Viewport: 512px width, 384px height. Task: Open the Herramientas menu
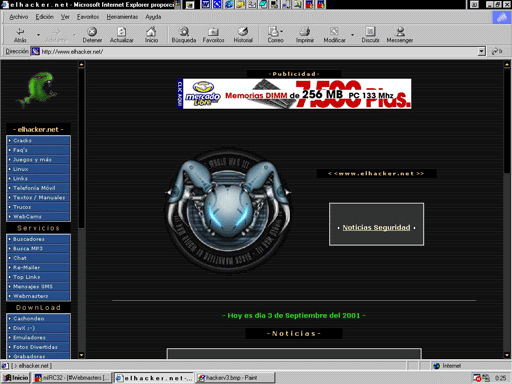pos(122,17)
